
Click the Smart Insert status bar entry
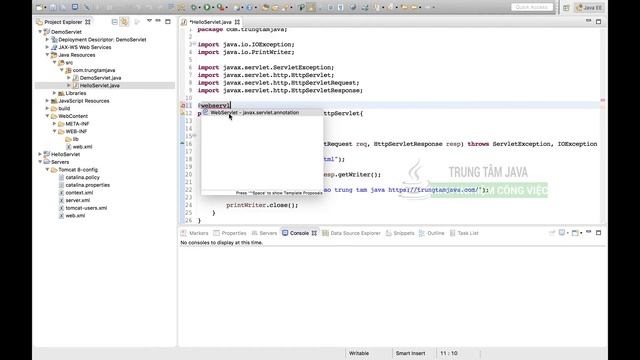410,353
